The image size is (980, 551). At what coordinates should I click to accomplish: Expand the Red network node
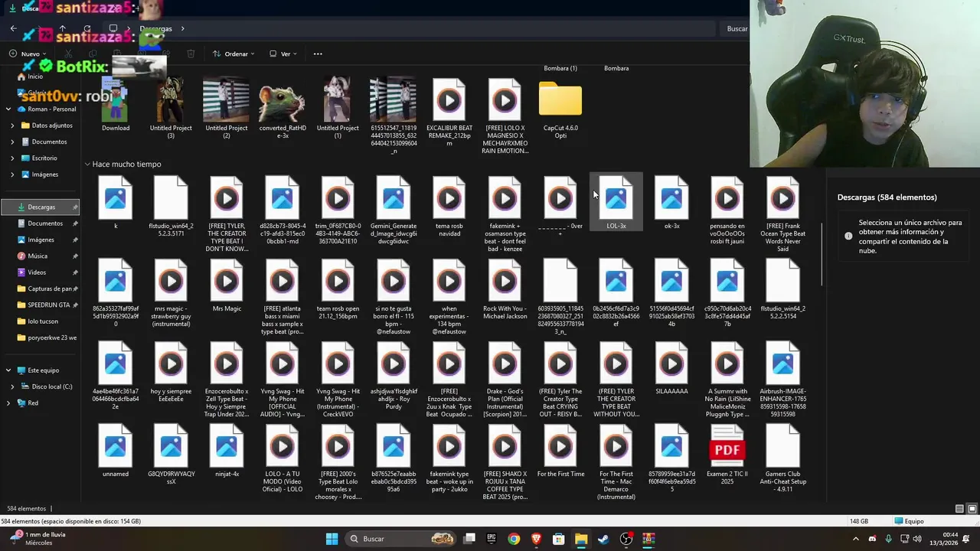[x=8, y=403]
